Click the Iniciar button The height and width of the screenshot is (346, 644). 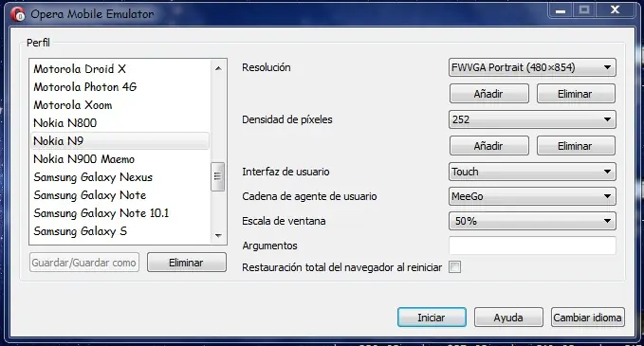tap(432, 318)
